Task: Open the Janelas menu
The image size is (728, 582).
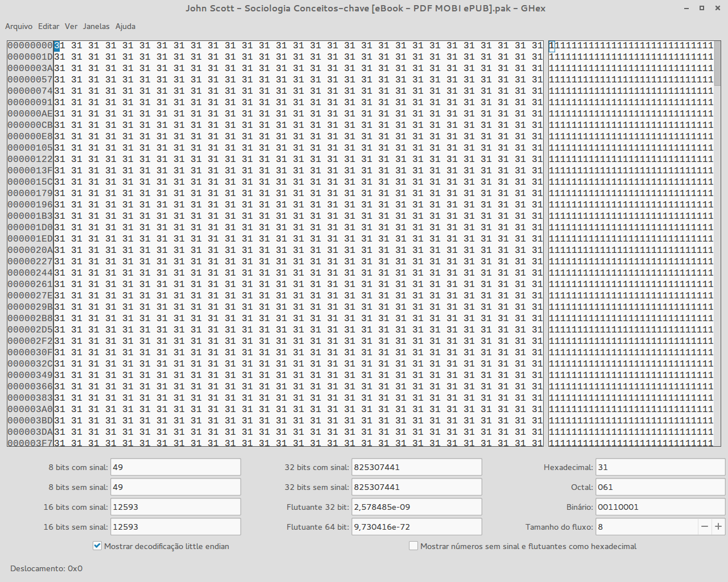Action: point(96,26)
